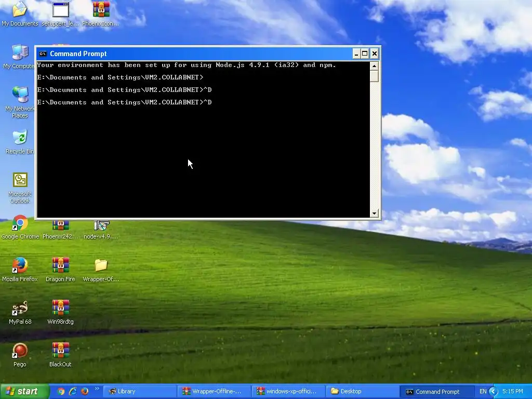Viewport: 532px width, 399px height.
Task: Launch Firefox from the Quick Launch bar
Action: point(85,391)
